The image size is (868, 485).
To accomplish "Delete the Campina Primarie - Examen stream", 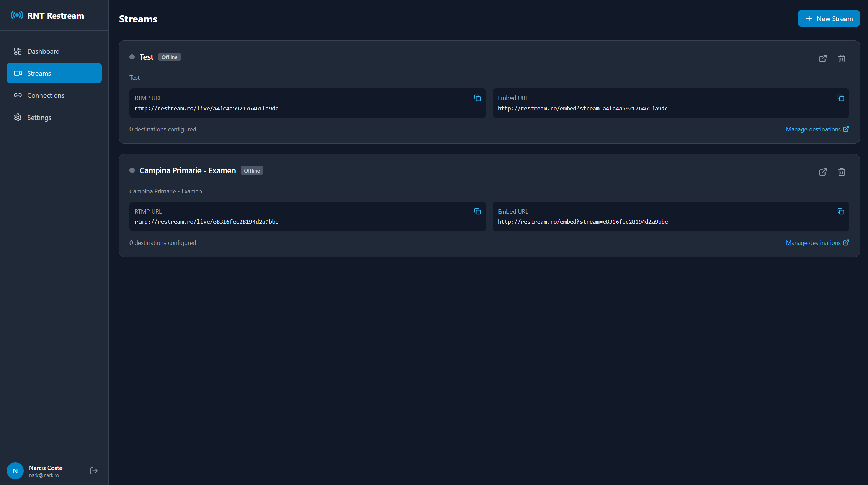I will click(841, 172).
